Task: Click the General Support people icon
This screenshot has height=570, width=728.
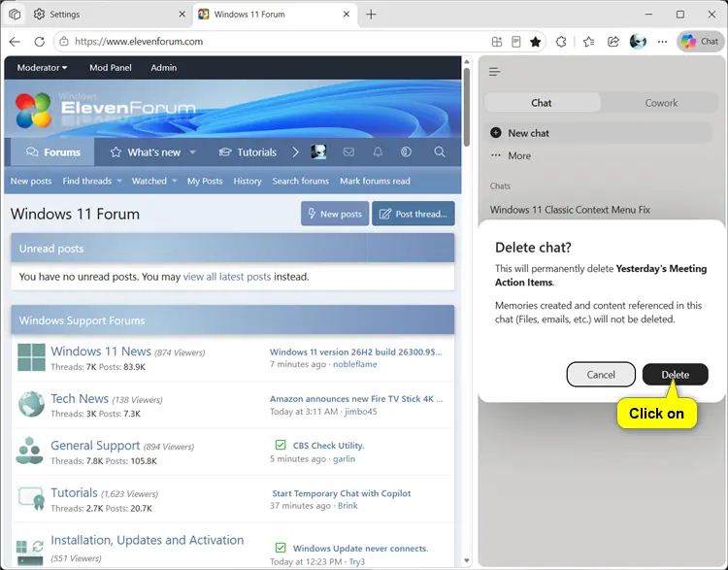Action: point(29,451)
